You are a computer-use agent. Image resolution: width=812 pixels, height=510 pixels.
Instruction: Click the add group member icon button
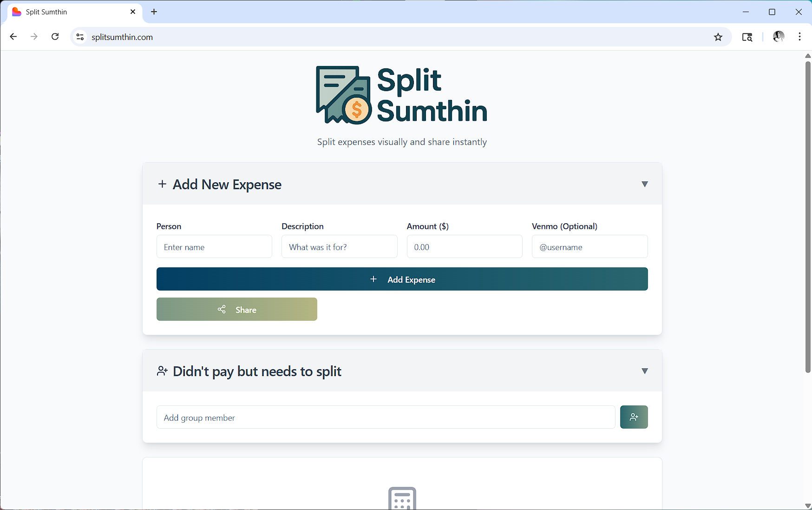point(634,417)
